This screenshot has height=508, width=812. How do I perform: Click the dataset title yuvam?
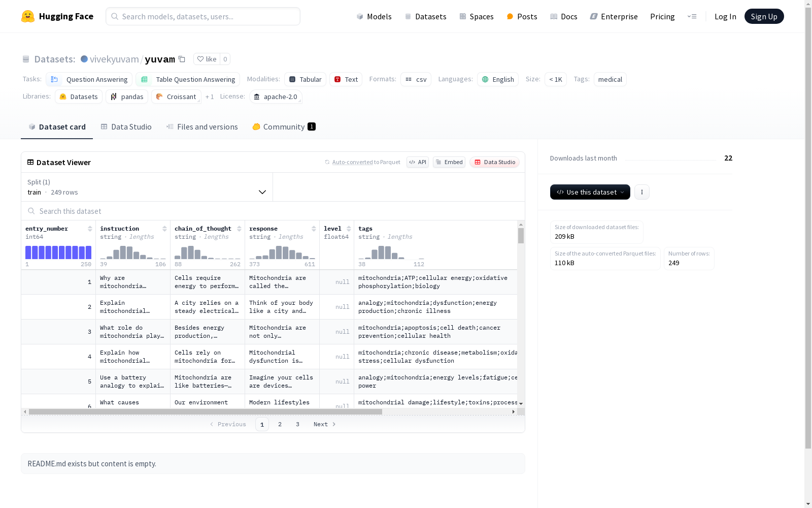click(160, 59)
